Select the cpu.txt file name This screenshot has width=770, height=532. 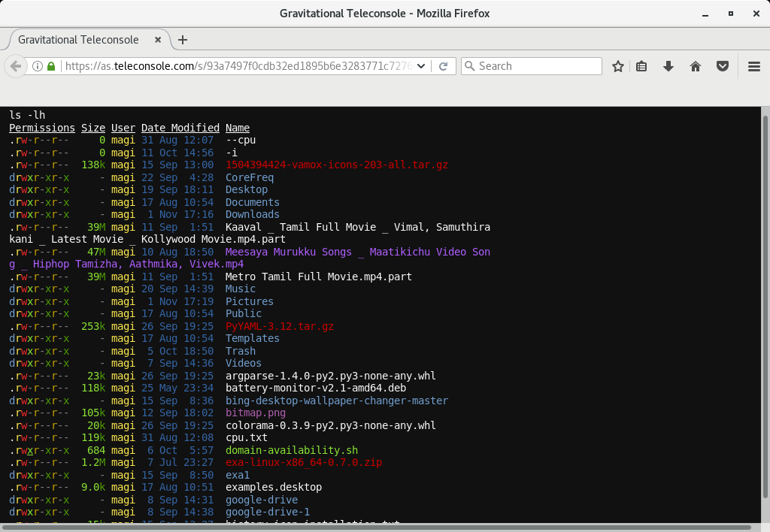click(247, 438)
